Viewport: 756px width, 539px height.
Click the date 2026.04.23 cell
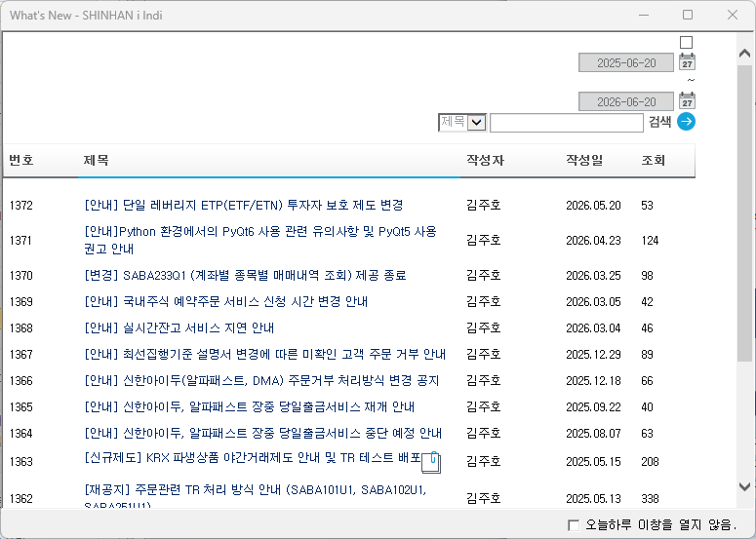point(593,241)
